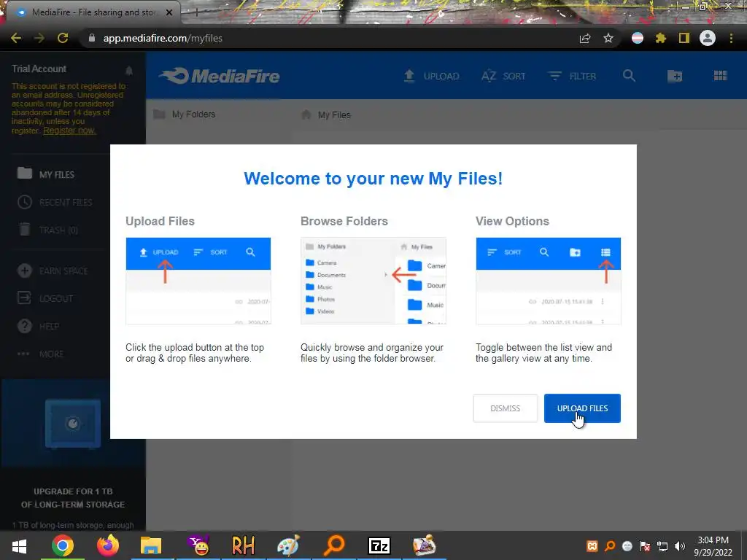Screen dimensions: 747x560
Task: Open a new browser tab
Action: pos(196,12)
